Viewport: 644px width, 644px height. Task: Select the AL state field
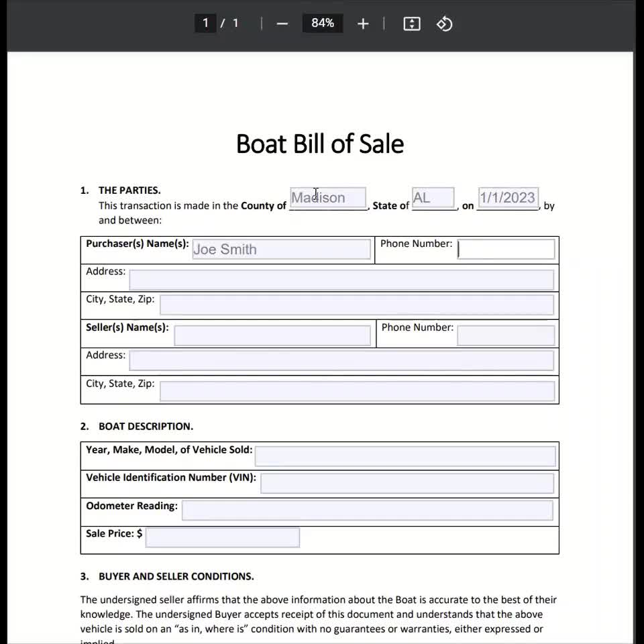click(x=433, y=197)
